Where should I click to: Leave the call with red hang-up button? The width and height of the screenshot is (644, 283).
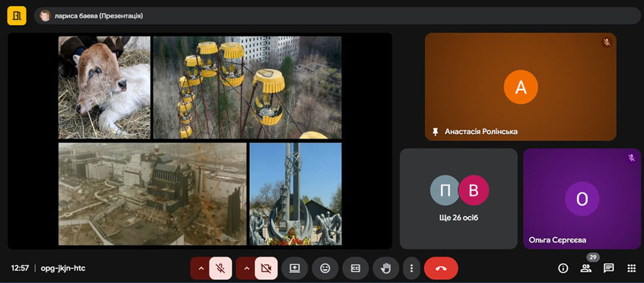click(440, 268)
